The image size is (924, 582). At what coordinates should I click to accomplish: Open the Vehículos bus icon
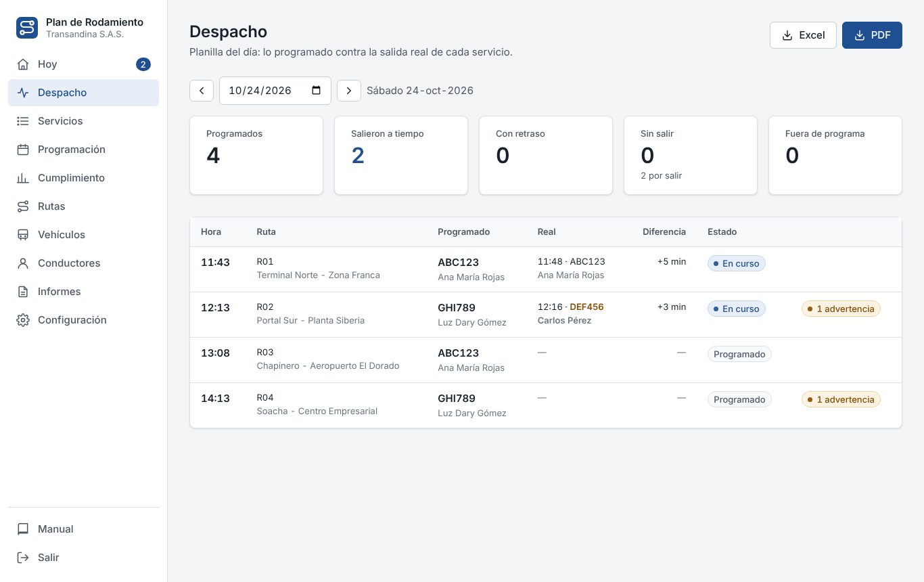23,235
